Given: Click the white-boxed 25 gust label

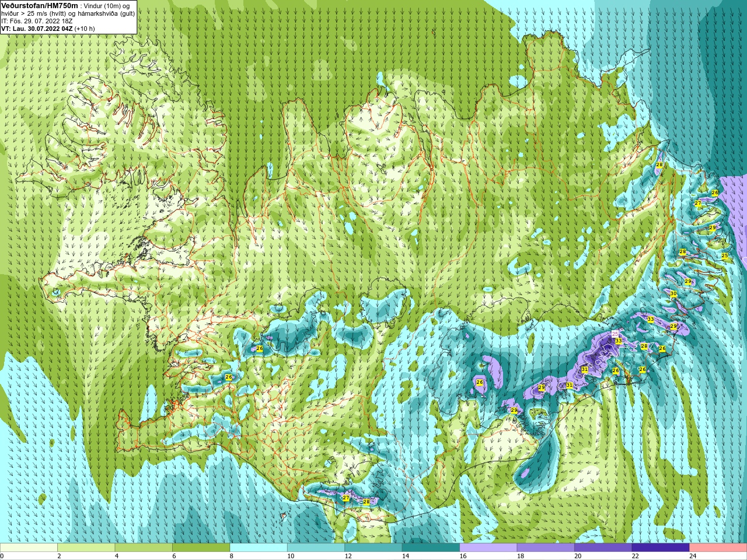Looking at the screenshot, I should coord(615,333).
